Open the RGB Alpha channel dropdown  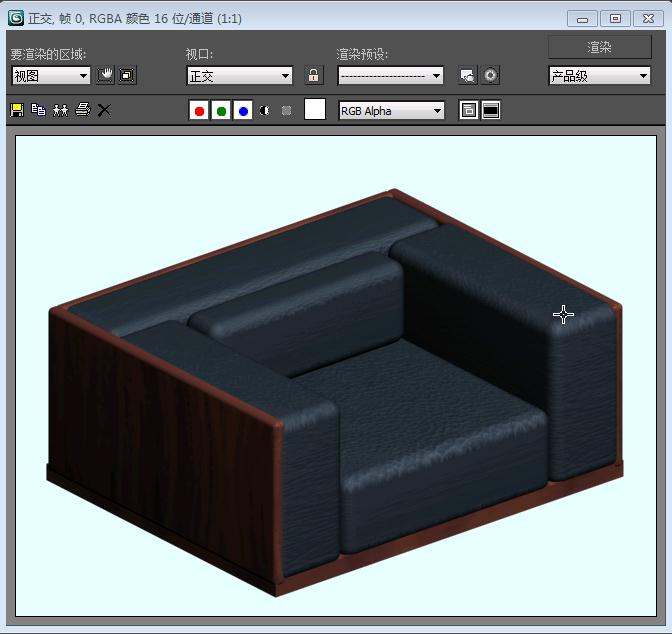[x=391, y=111]
